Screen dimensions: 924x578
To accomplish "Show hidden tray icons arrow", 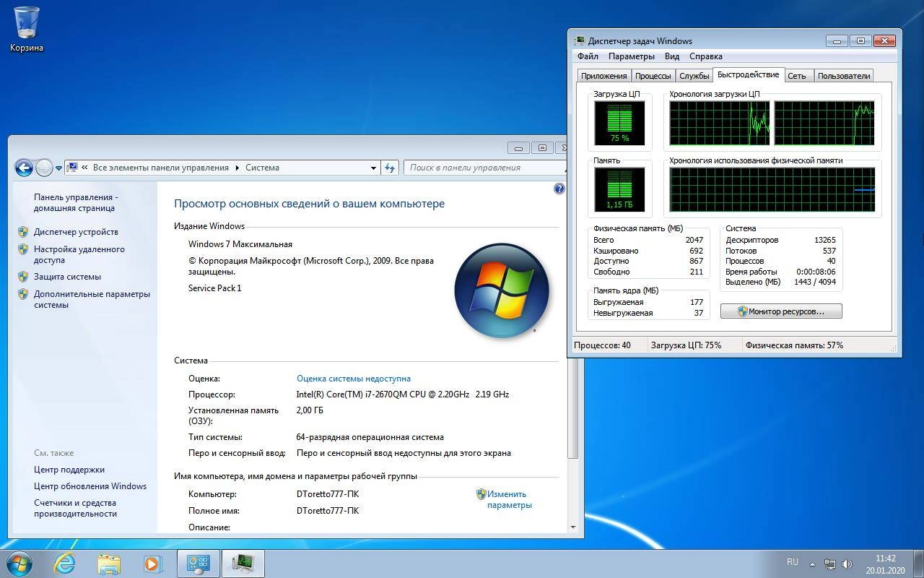I will pos(812,564).
